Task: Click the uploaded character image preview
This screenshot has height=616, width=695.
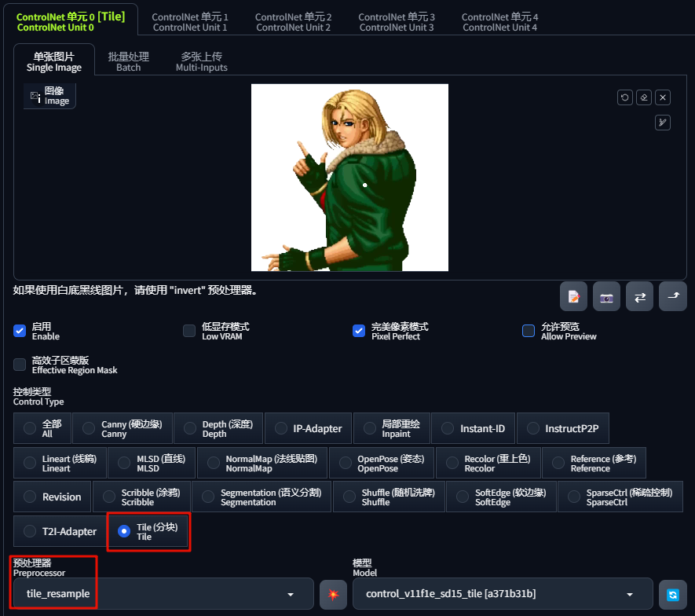Action: pyautogui.click(x=349, y=178)
